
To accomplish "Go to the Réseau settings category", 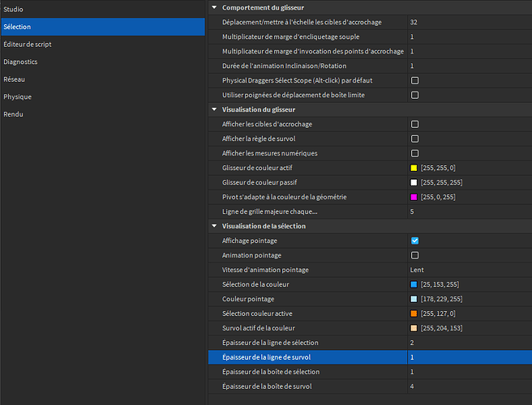I will 15,79.
